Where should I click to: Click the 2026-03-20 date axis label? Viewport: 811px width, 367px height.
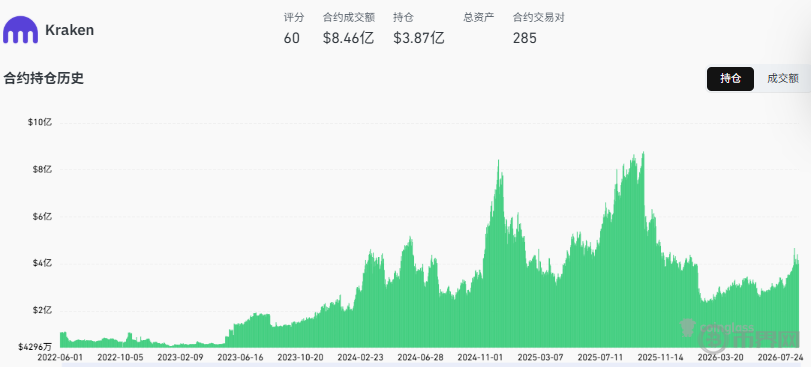click(x=720, y=357)
